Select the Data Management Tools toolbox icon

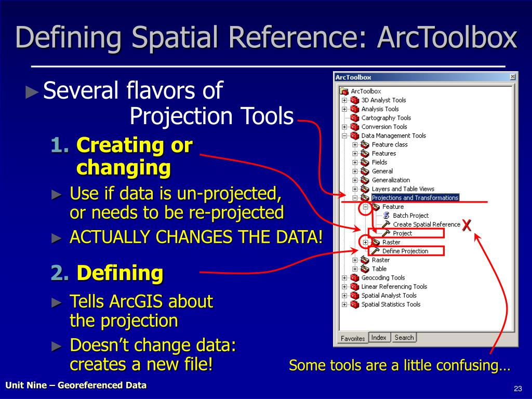pos(354,136)
